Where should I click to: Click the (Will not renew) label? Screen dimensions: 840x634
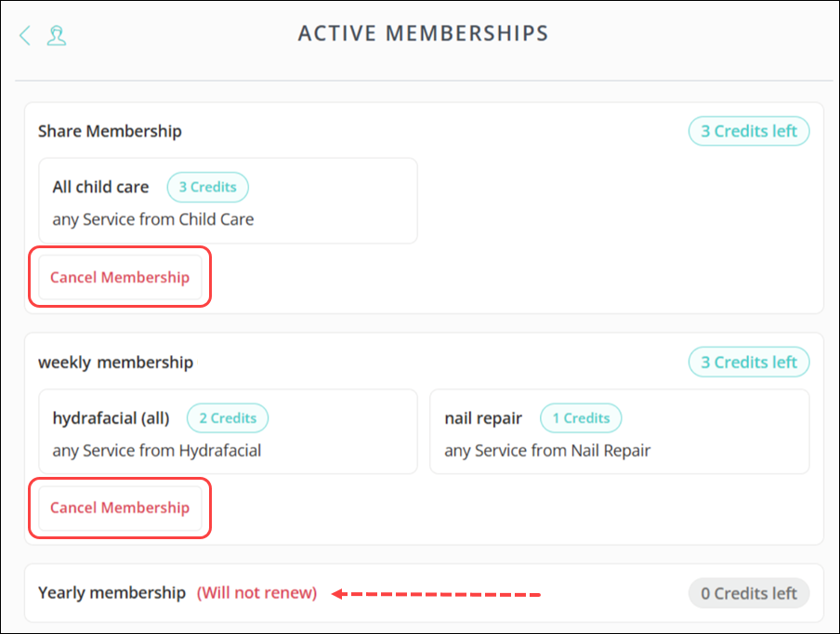pyautogui.click(x=256, y=592)
